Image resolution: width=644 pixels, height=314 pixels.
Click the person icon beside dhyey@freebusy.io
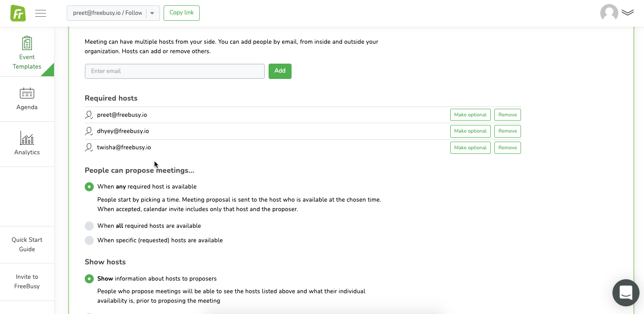(x=89, y=131)
